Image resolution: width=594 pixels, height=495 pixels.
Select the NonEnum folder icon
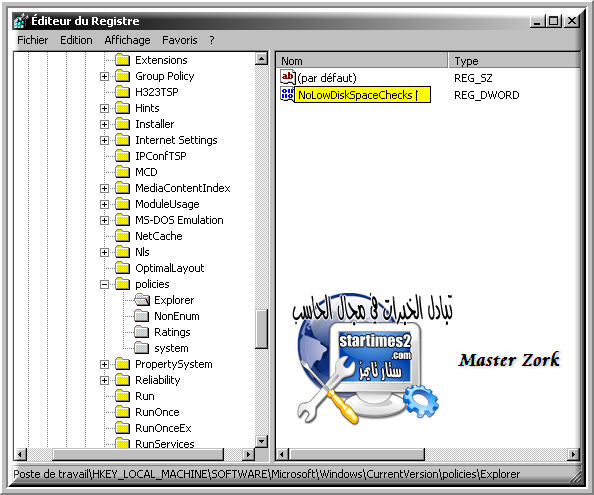point(142,316)
